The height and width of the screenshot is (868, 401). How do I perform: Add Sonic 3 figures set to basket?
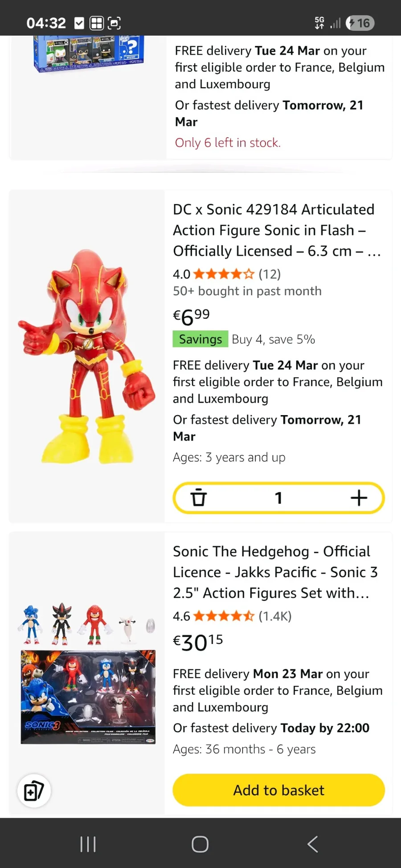tap(278, 790)
